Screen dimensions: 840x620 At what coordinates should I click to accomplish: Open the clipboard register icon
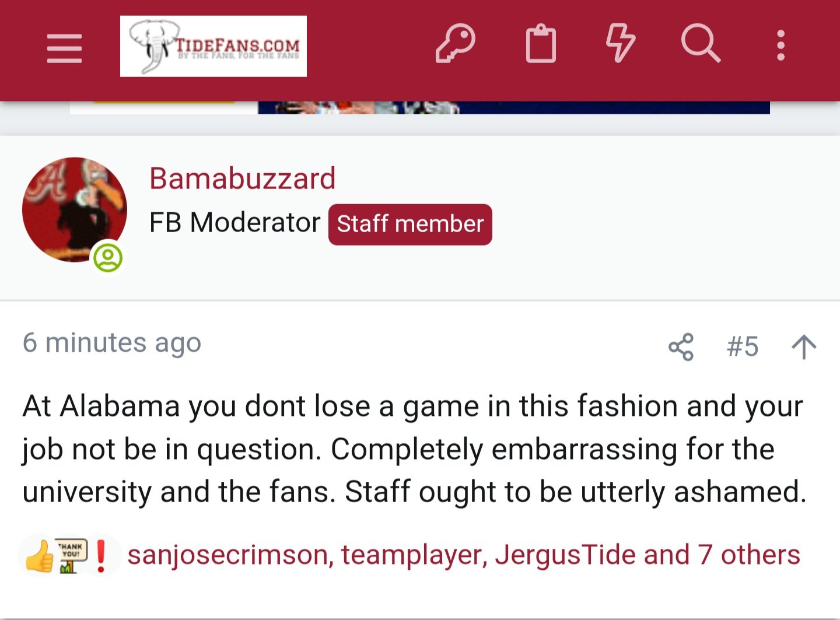541,44
